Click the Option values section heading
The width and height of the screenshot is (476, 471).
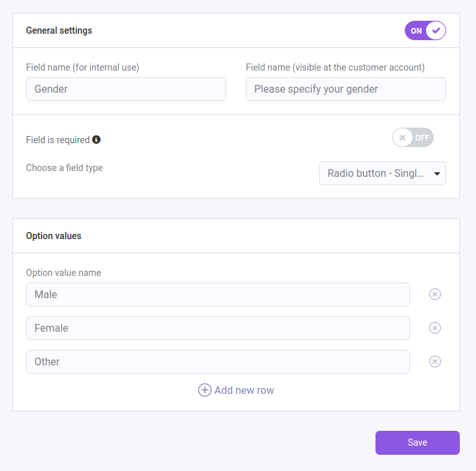click(54, 236)
